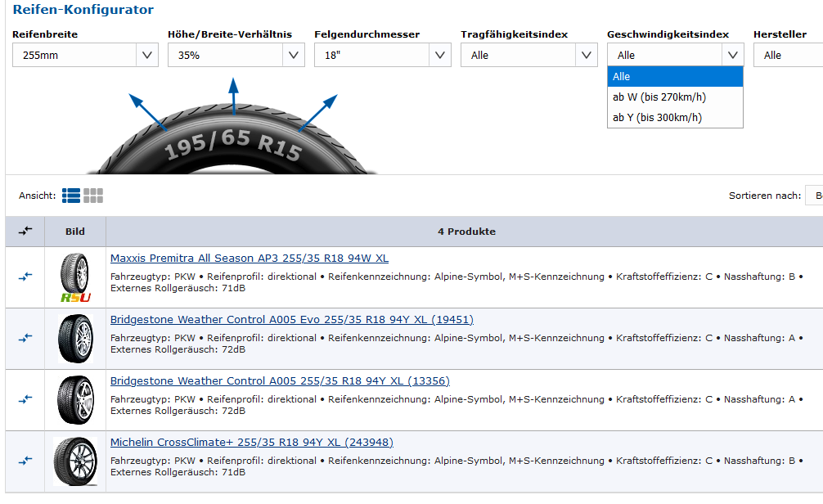823x504 pixels.
Task: Open the Sortieren nach dropdown
Action: (814, 196)
